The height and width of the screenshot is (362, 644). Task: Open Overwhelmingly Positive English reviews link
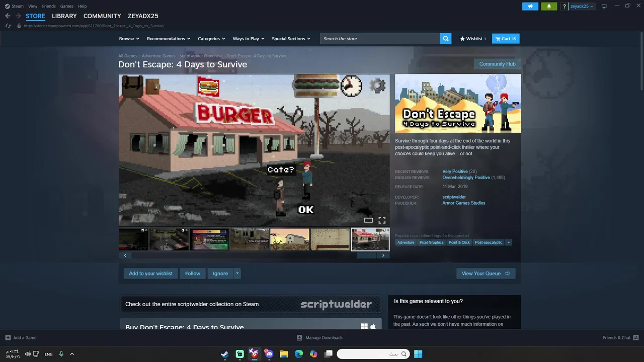pos(466,177)
